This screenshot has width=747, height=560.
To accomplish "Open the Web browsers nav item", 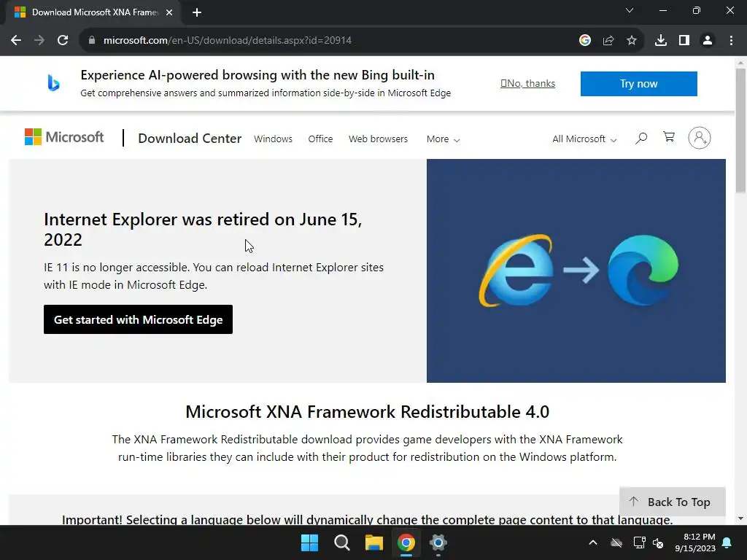I will point(379,139).
